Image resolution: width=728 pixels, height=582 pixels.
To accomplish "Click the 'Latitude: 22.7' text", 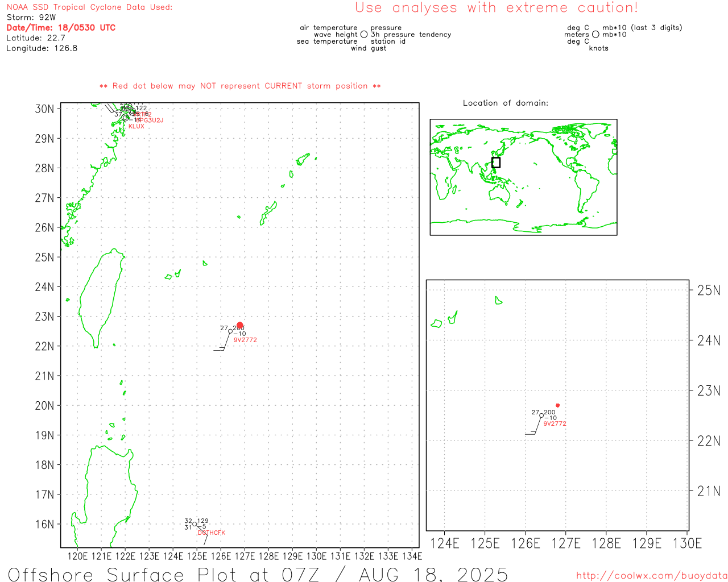I will coord(36,38).
